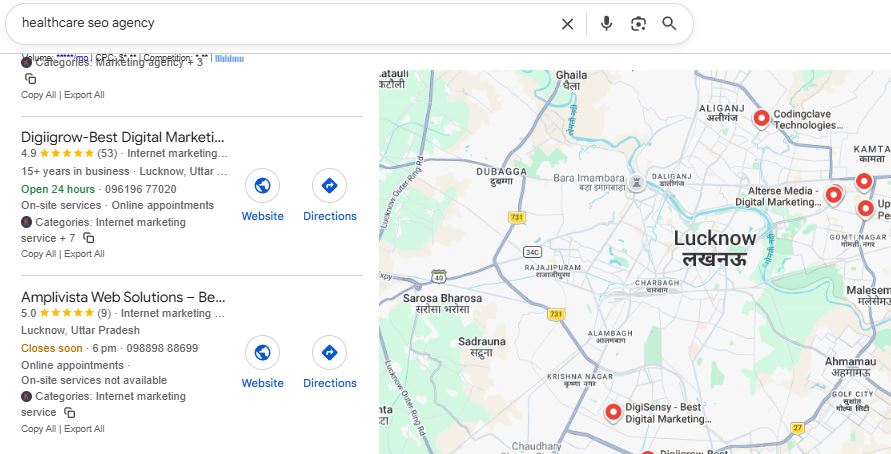This screenshot has width=891, height=454.
Task: Select the map pin left of 'Up' label
Action: (865, 209)
